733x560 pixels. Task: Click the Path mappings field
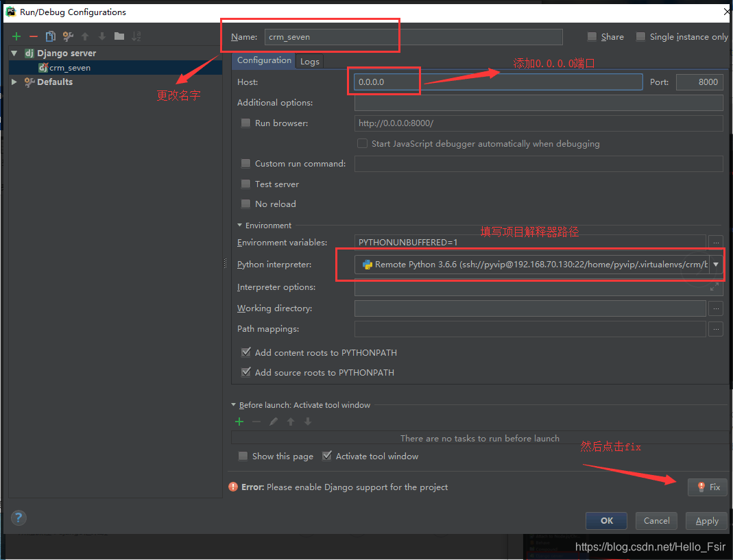[x=530, y=329]
